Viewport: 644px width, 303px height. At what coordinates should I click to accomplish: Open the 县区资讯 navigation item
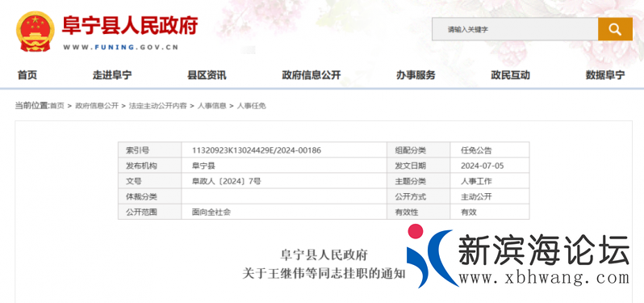click(x=207, y=75)
